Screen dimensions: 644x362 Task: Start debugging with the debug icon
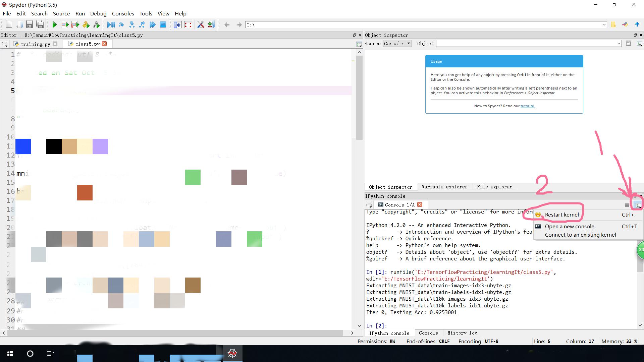click(x=111, y=24)
